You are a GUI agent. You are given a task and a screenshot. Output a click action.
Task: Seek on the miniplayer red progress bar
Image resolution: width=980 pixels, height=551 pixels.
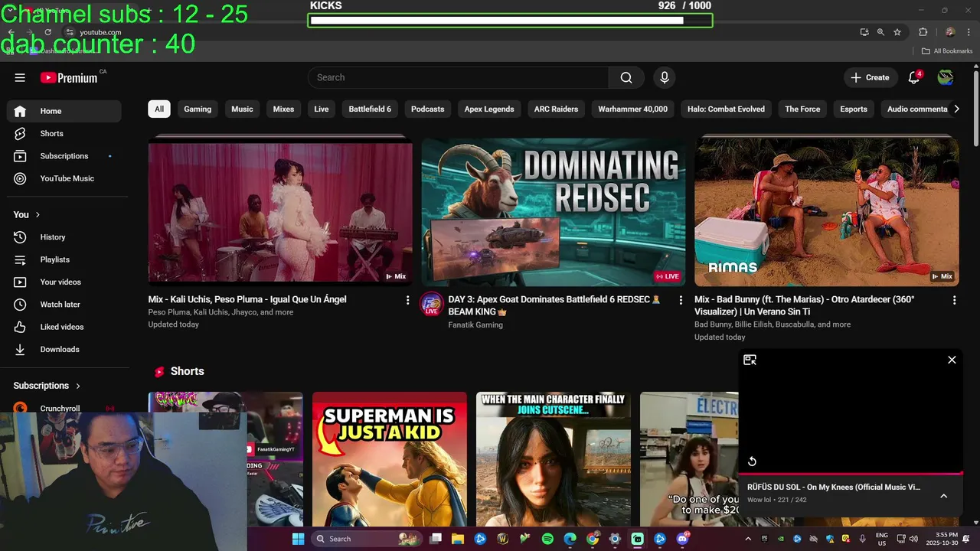click(x=851, y=474)
